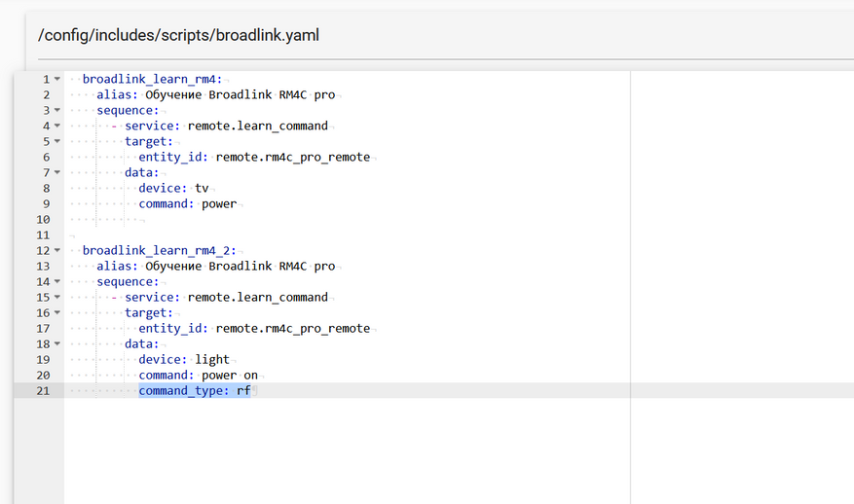The height and width of the screenshot is (504, 854).
Task: Click entity_id value on line 17
Action: click(293, 329)
